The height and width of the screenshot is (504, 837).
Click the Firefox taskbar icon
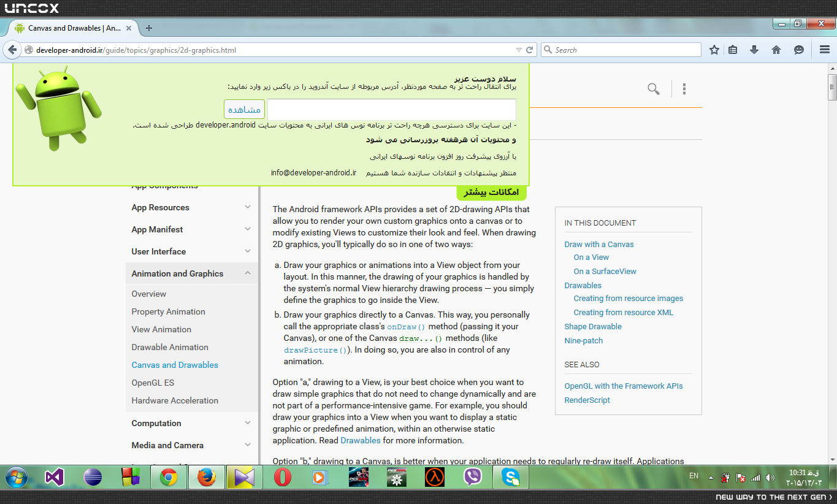point(207,477)
